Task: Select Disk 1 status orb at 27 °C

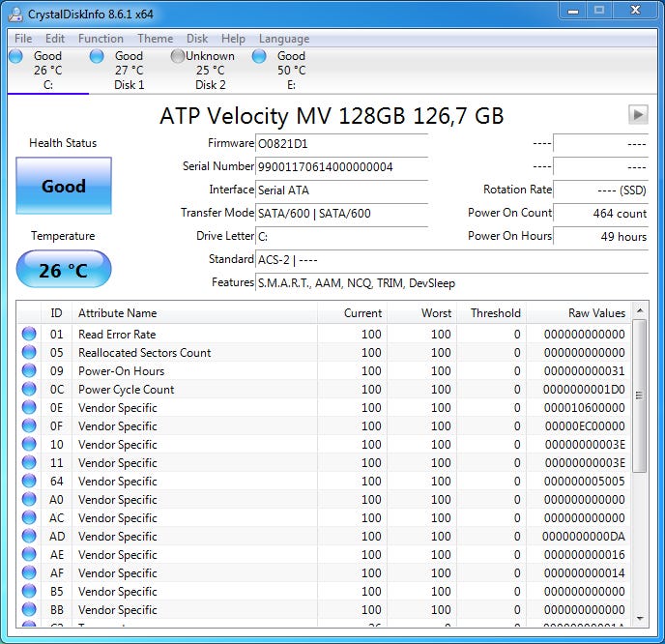Action: pos(97,56)
